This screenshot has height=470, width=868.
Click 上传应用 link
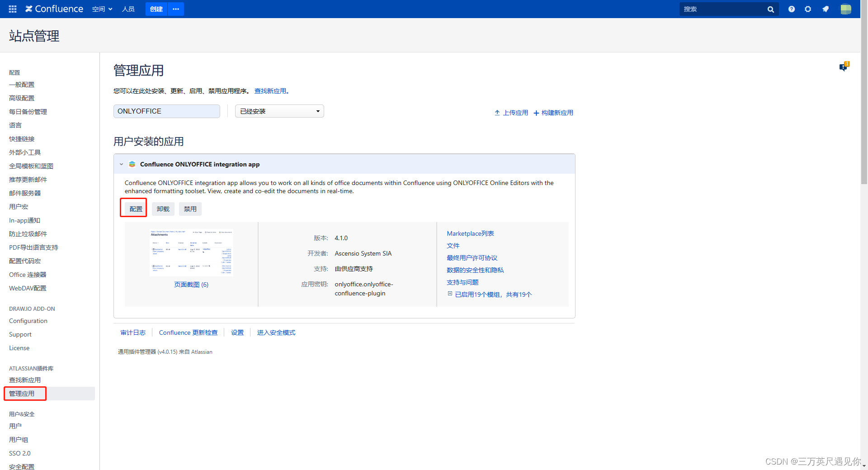tap(511, 113)
